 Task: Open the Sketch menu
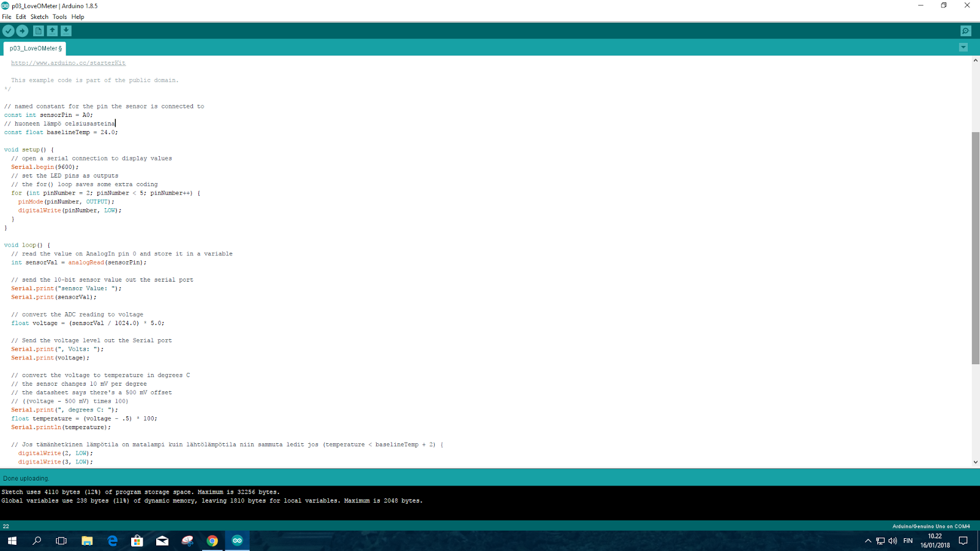tap(39, 17)
